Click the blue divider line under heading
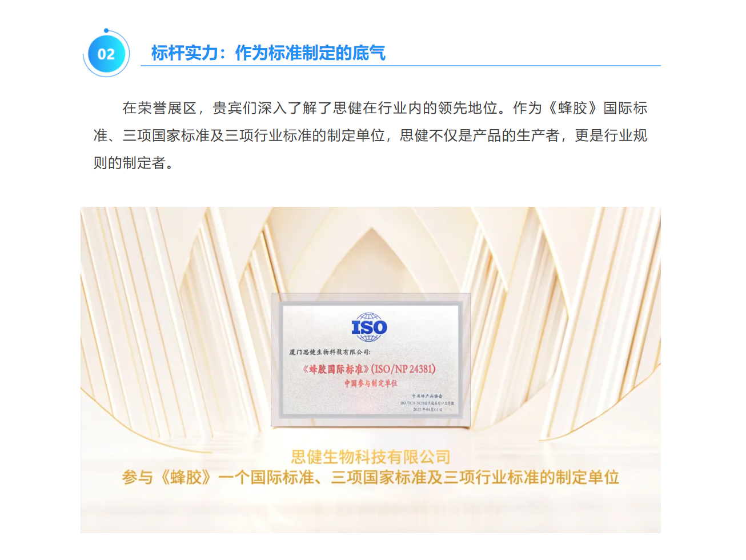746x560 pixels. tap(400, 66)
